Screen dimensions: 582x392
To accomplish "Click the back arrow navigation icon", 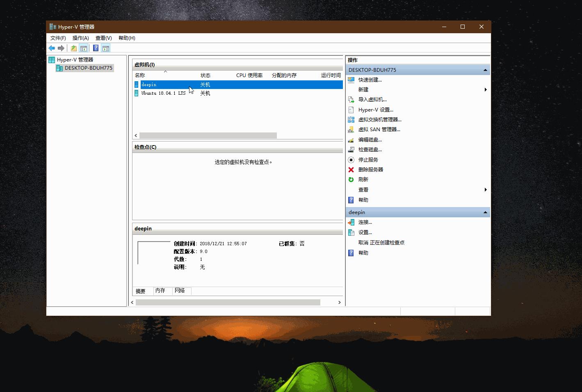I will pyautogui.click(x=52, y=48).
